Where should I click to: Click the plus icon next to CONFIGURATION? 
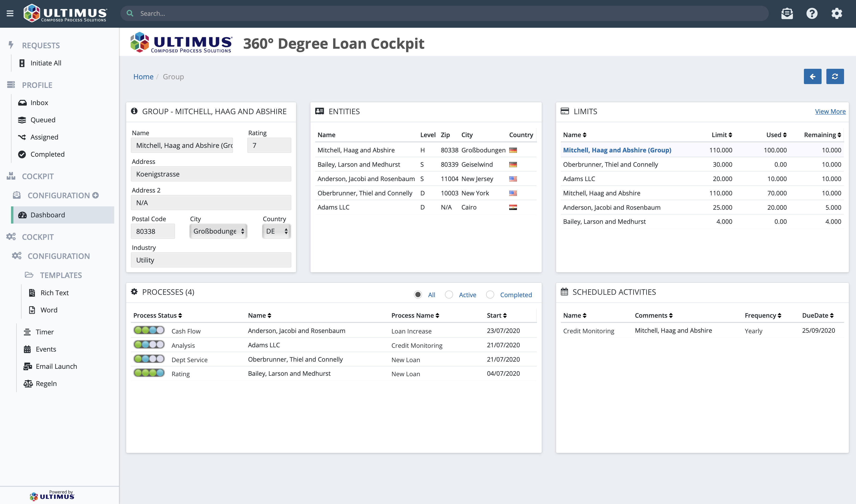[95, 195]
